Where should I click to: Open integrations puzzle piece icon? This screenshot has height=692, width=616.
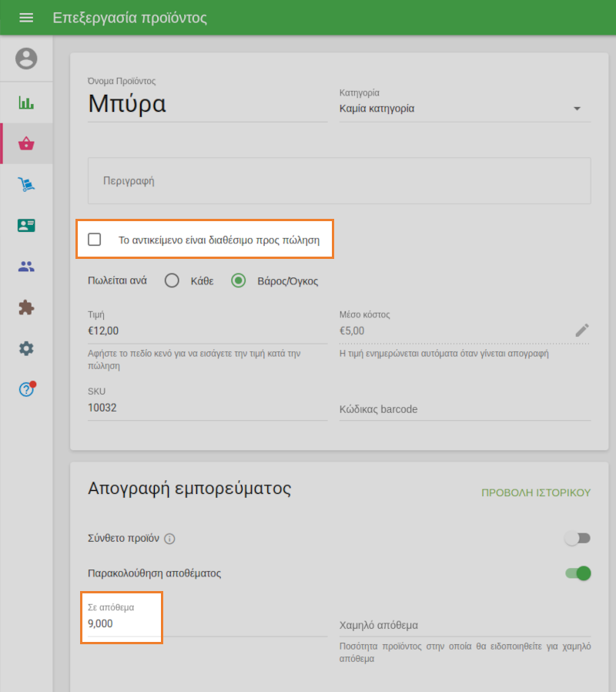[26, 307]
